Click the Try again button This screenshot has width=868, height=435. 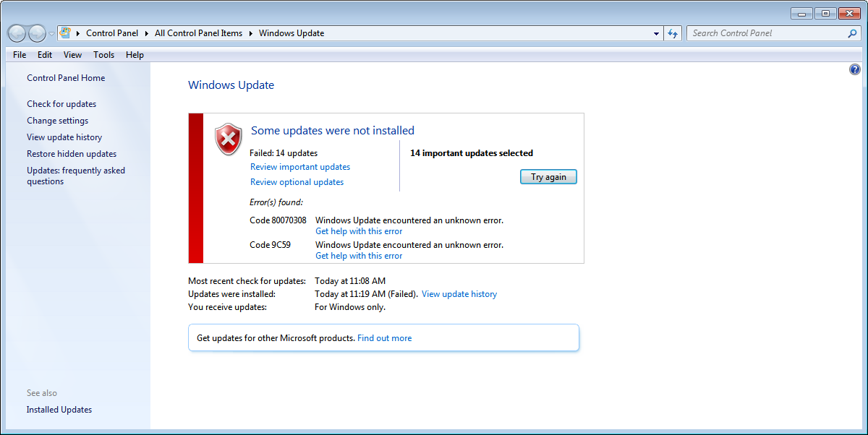[x=548, y=176]
